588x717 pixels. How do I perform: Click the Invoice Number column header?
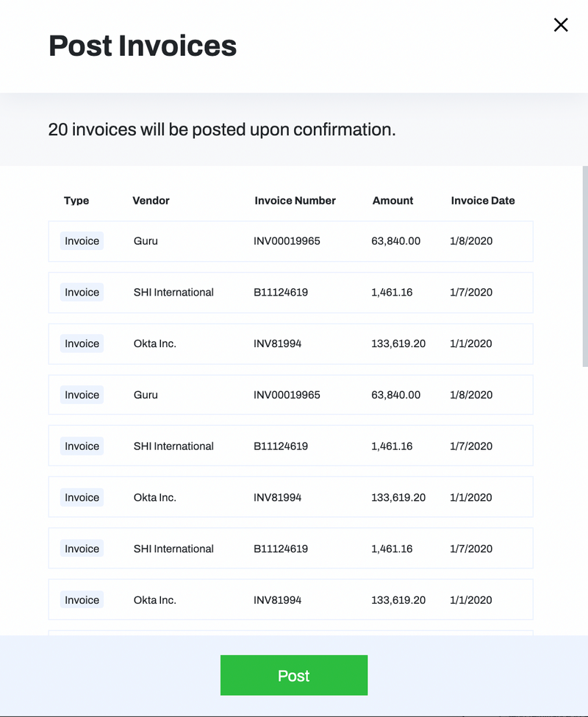click(x=295, y=200)
